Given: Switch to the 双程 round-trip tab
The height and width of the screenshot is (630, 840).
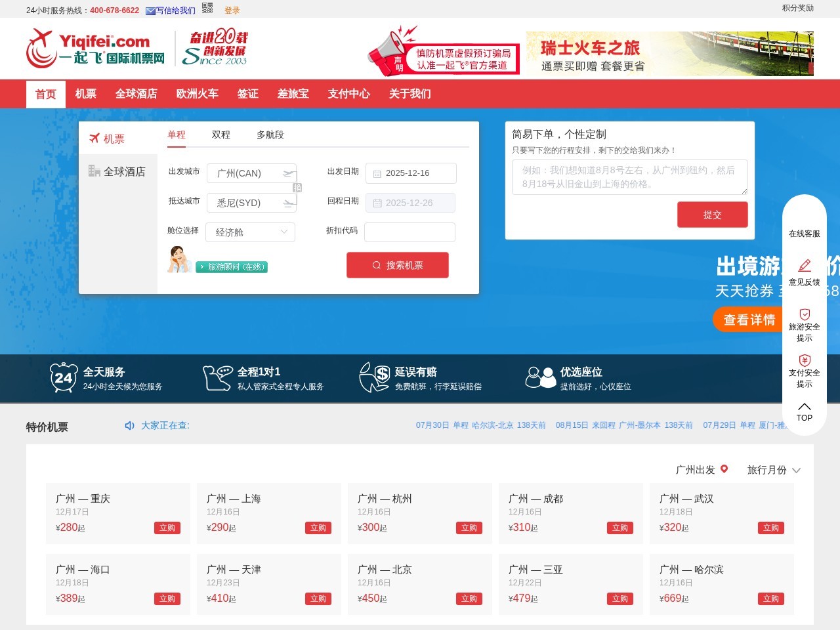Looking at the screenshot, I should coord(220,135).
